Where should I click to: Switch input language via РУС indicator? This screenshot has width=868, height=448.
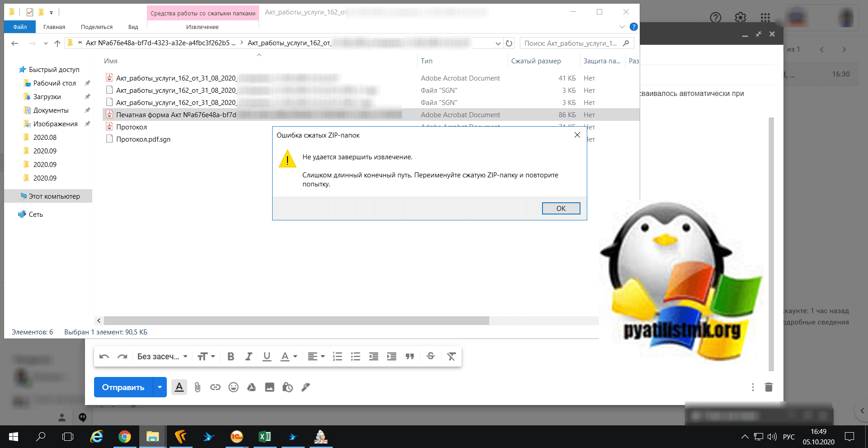click(789, 437)
